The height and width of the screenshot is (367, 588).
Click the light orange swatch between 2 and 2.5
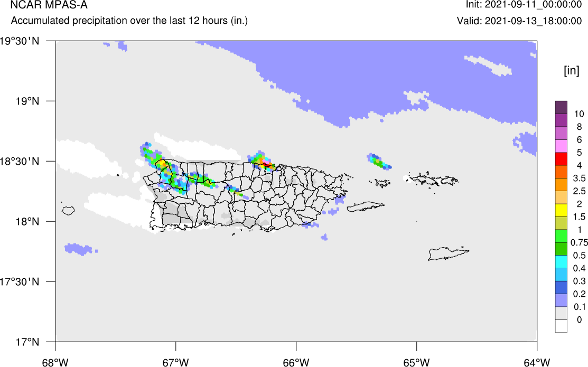click(561, 197)
